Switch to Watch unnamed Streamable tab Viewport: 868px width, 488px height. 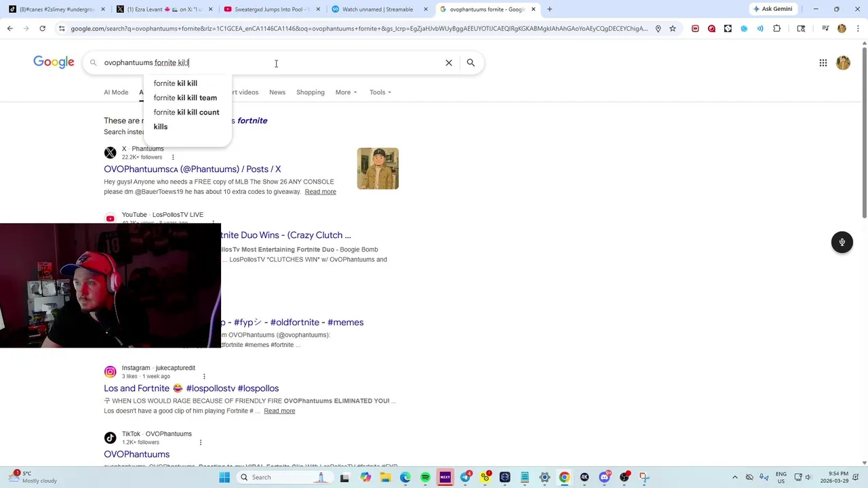(377, 9)
